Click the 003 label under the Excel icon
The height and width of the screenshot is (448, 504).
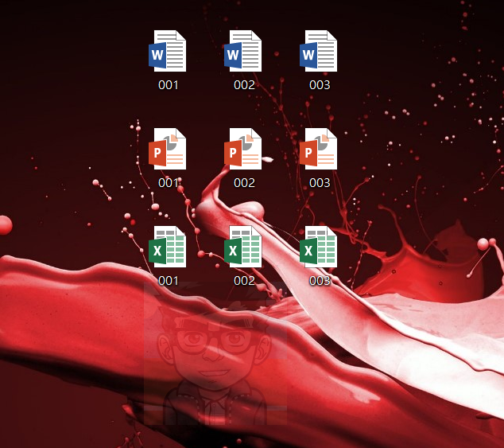[320, 281]
